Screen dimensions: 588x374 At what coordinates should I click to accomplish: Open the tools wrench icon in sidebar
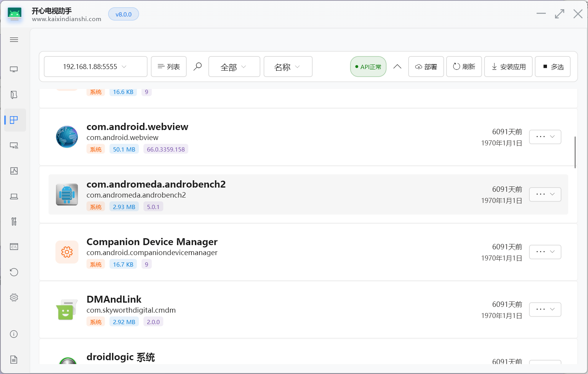coord(14,222)
